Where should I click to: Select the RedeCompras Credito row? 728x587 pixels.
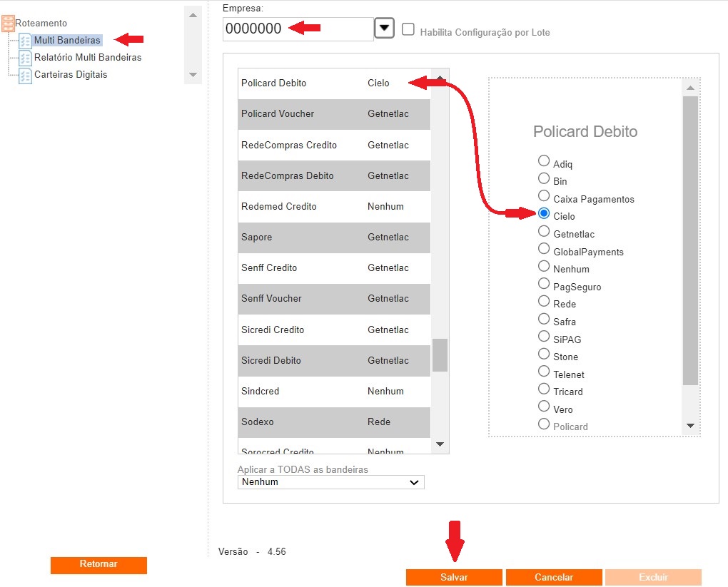(x=334, y=146)
